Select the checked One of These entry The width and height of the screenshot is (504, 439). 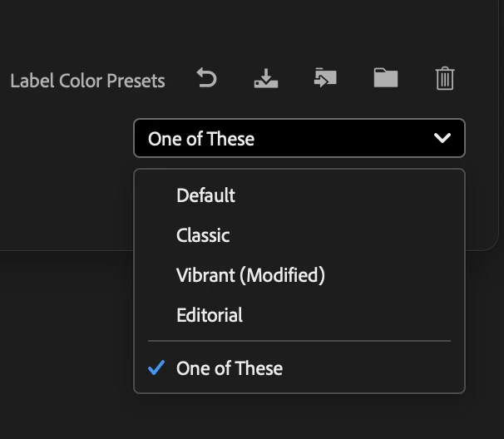(230, 368)
